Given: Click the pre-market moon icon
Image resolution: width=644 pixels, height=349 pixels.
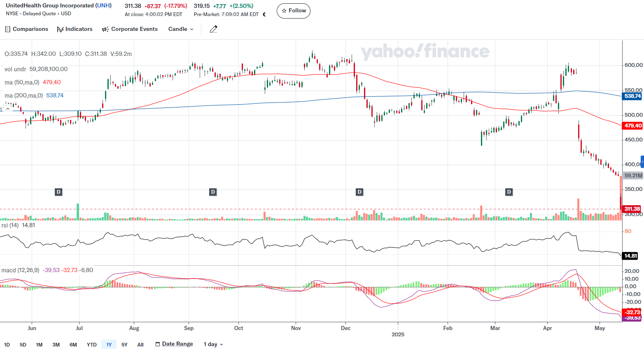Looking at the screenshot, I should pyautogui.click(x=264, y=14).
